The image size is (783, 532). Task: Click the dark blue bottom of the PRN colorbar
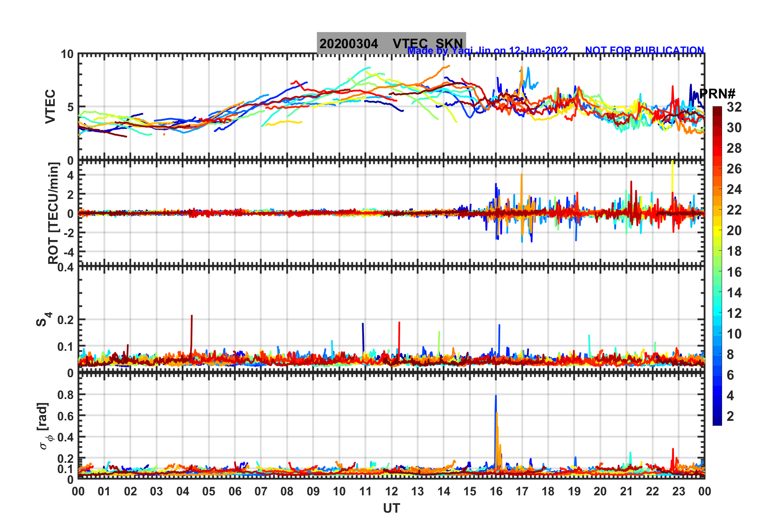(x=717, y=420)
